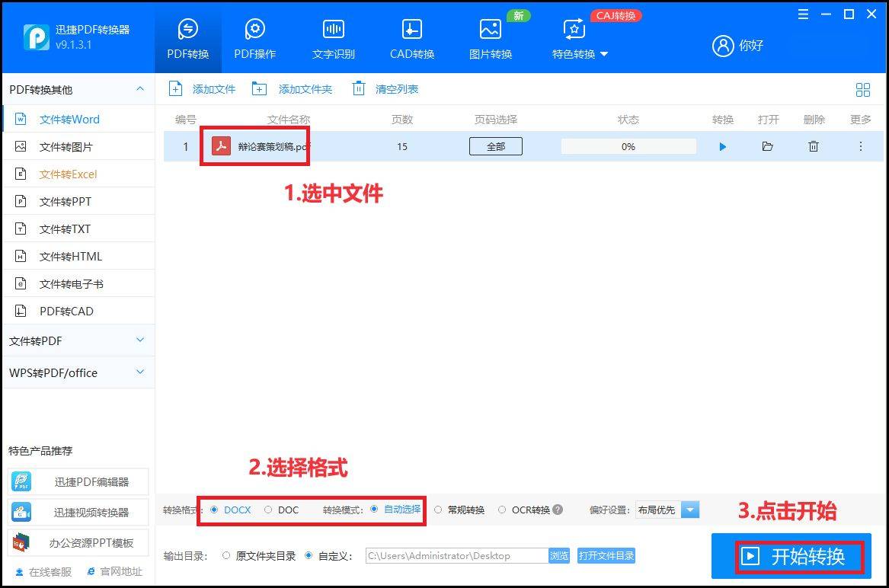Click 全部 to choose page range

(x=495, y=146)
